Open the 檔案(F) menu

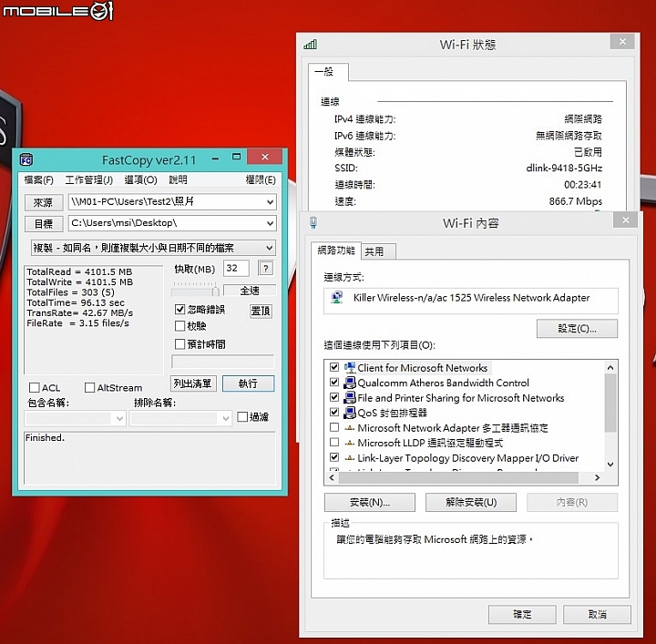point(38,180)
